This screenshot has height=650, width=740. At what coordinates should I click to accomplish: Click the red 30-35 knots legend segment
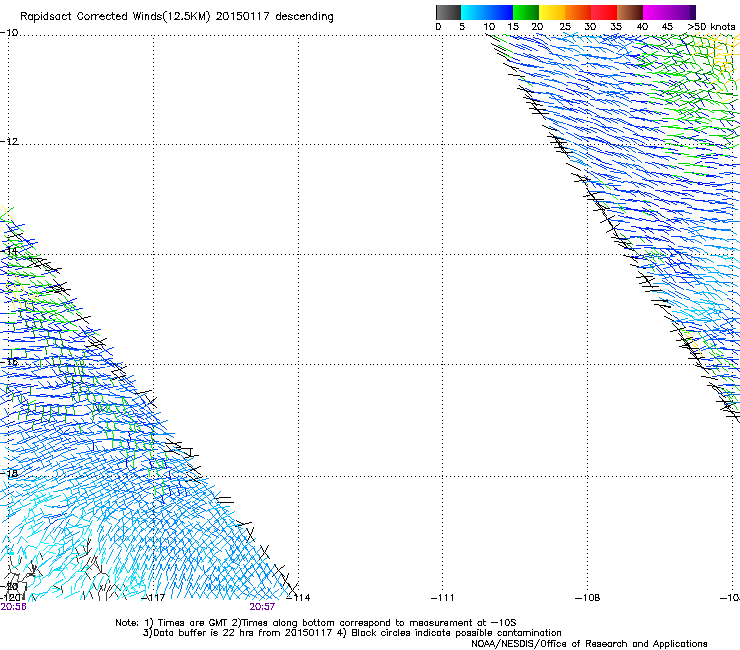tap(604, 12)
